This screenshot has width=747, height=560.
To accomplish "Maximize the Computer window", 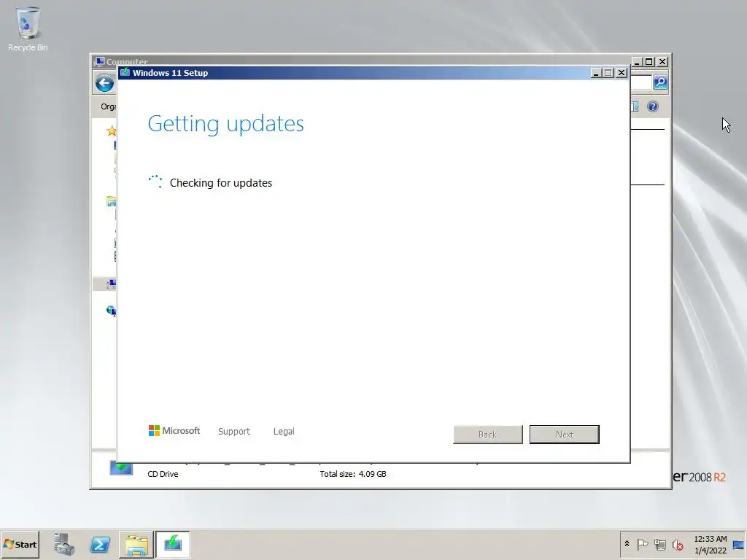I will 649,62.
